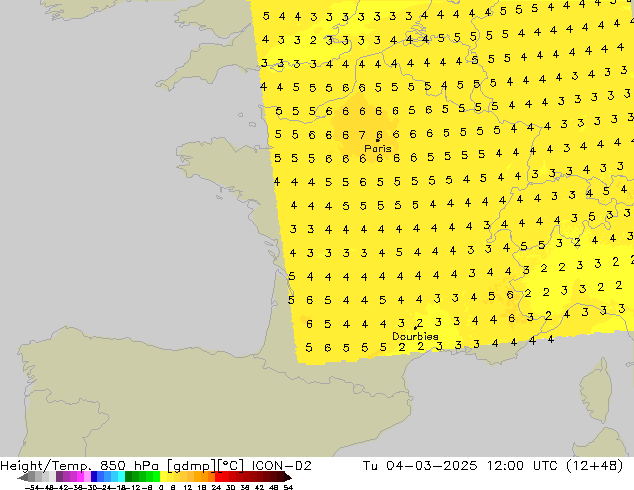This screenshot has width=634, height=490.
Task: Click the yellow segment of the temperature legend
Action: click(163, 477)
